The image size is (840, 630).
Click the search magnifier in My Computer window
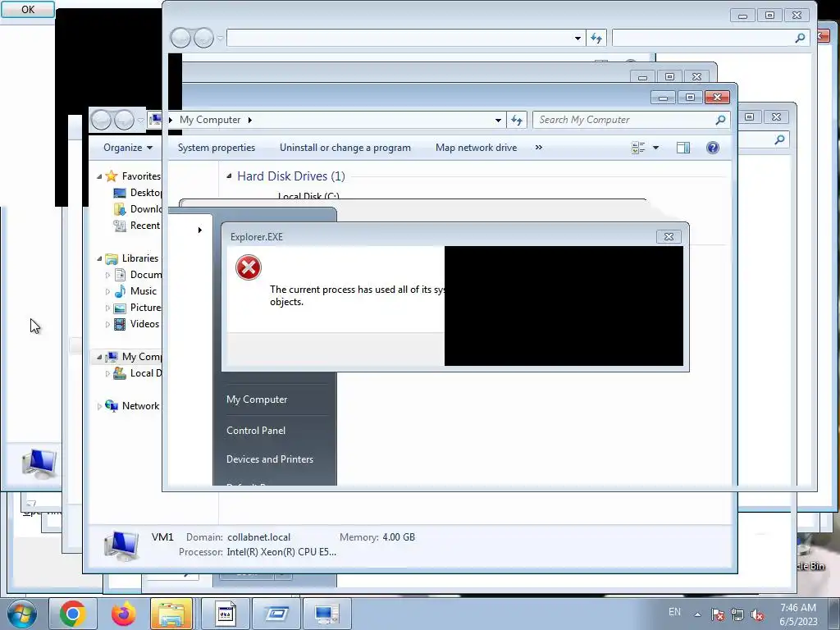pyautogui.click(x=720, y=120)
